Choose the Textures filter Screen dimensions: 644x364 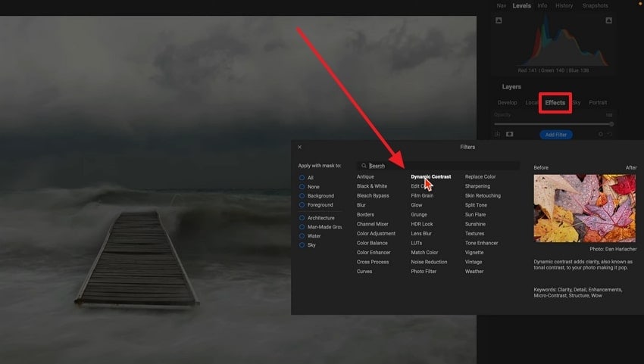click(474, 234)
